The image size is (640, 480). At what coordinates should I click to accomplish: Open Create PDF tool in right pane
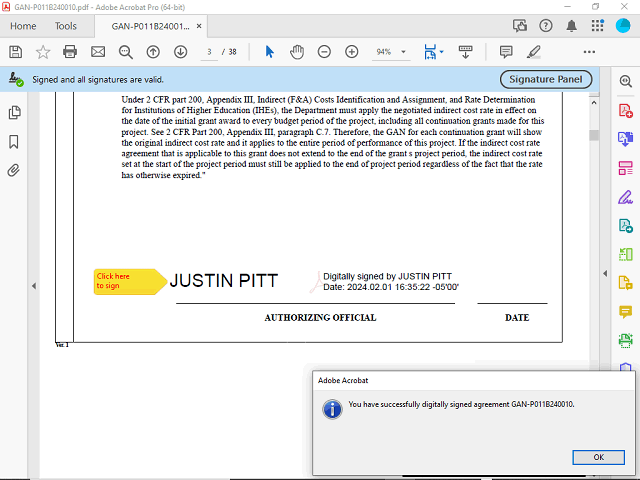tap(625, 110)
